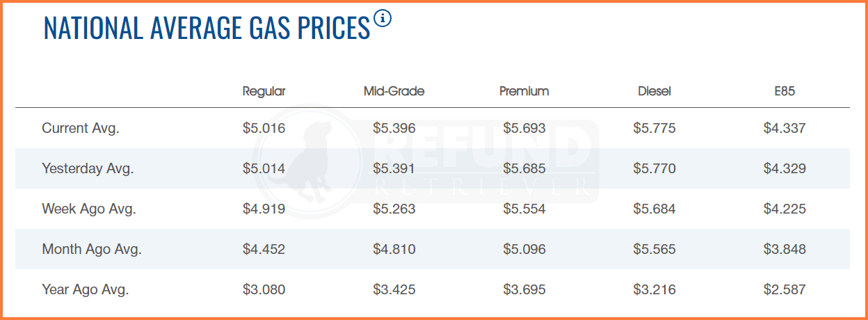This screenshot has width=868, height=320.
Task: Select the Premium column header
Action: [524, 91]
